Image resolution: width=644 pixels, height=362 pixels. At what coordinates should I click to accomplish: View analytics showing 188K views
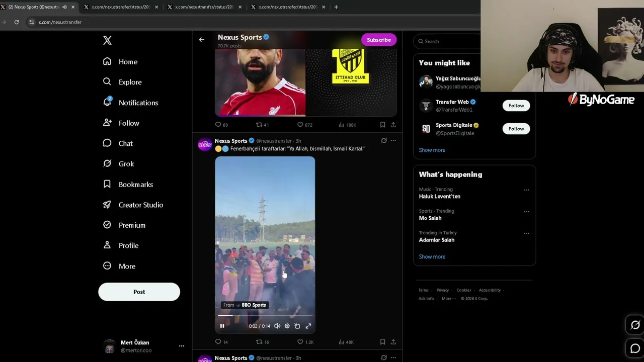pyautogui.click(x=348, y=125)
